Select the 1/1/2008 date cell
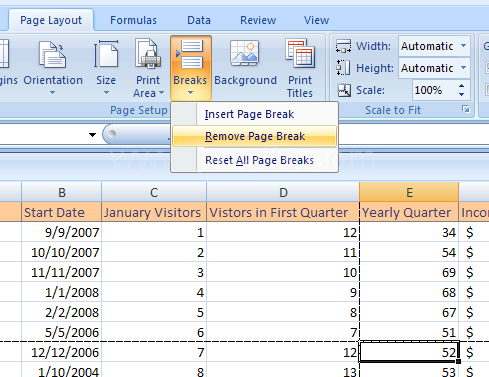 [62, 292]
